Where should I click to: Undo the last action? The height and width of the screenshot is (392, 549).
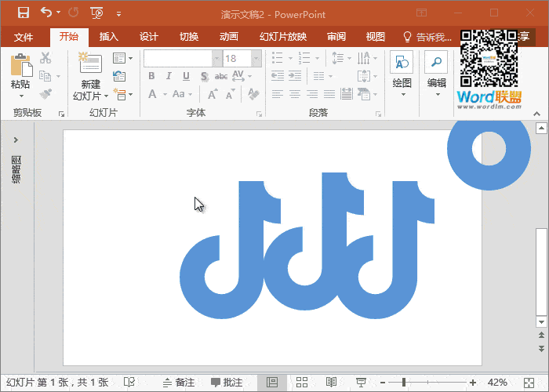pyautogui.click(x=45, y=13)
